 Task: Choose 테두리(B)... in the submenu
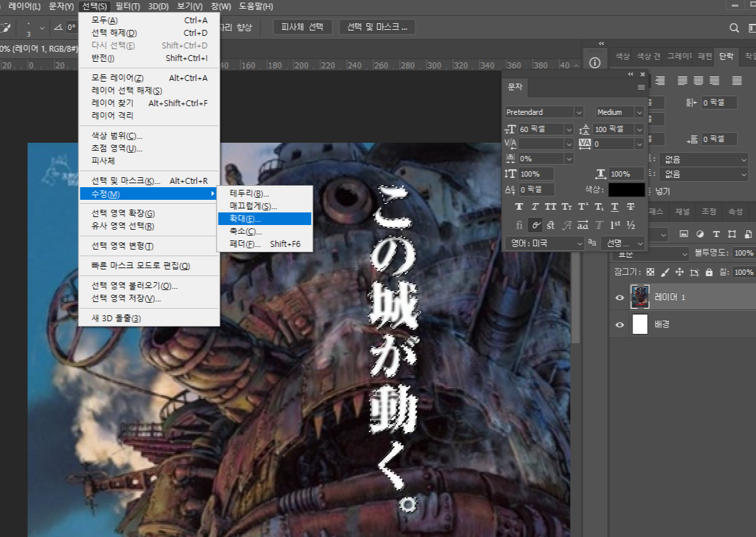pos(264,194)
